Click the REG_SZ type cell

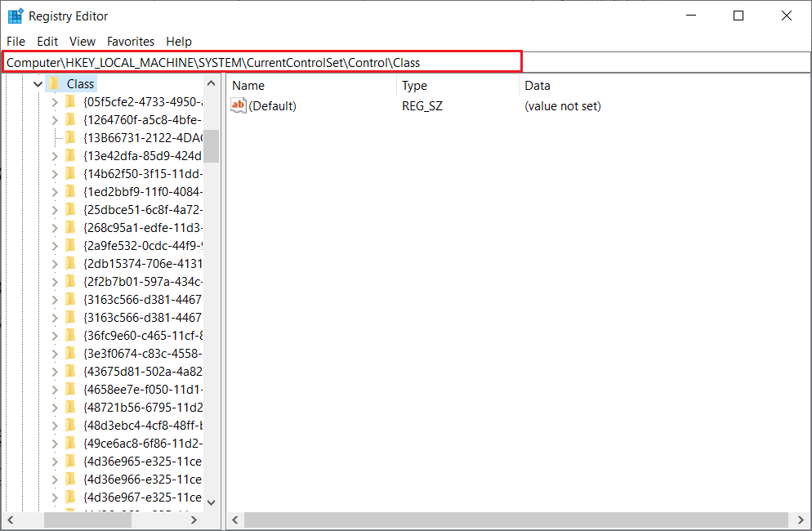coord(422,106)
